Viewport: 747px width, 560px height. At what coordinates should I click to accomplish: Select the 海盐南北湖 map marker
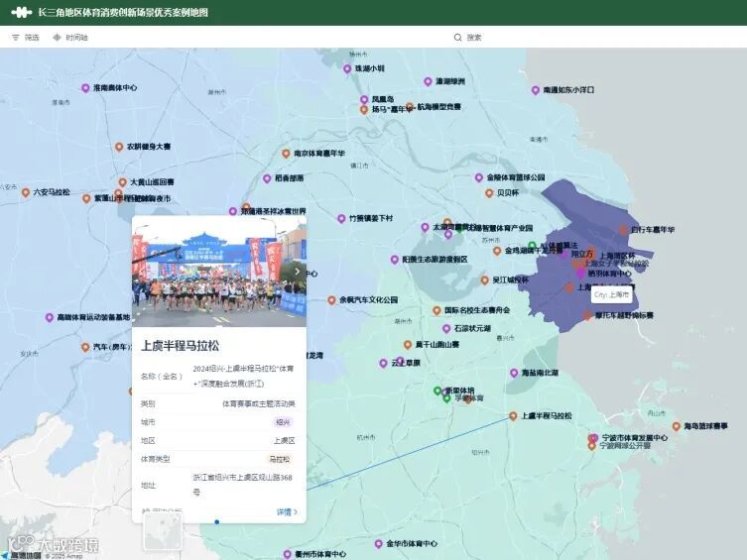[514, 373]
